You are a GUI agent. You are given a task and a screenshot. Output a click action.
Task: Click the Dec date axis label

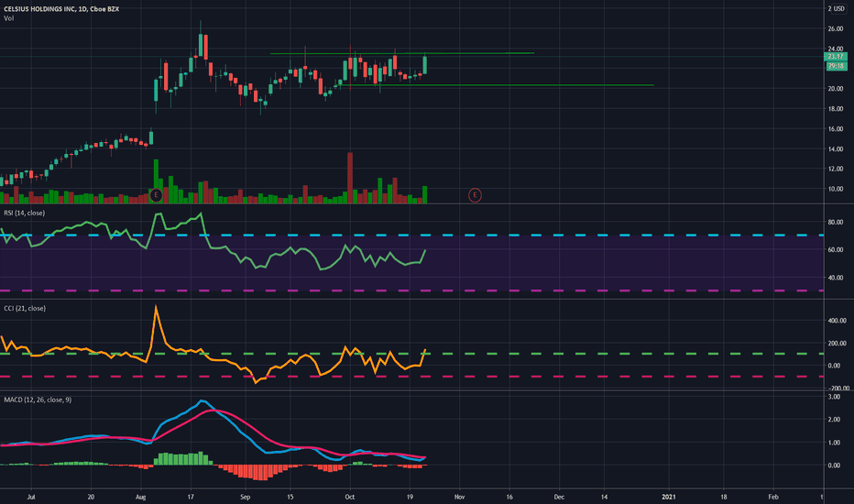pos(559,497)
